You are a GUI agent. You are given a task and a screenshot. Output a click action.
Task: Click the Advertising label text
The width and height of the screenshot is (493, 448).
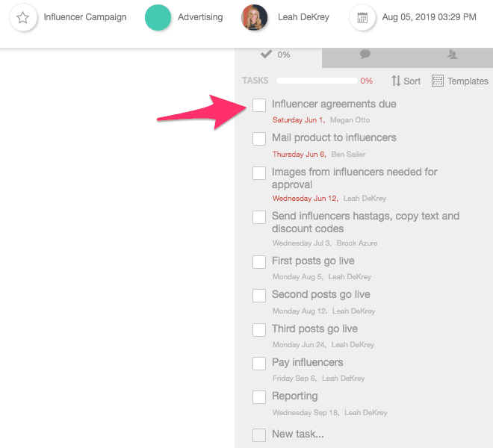pyautogui.click(x=200, y=17)
